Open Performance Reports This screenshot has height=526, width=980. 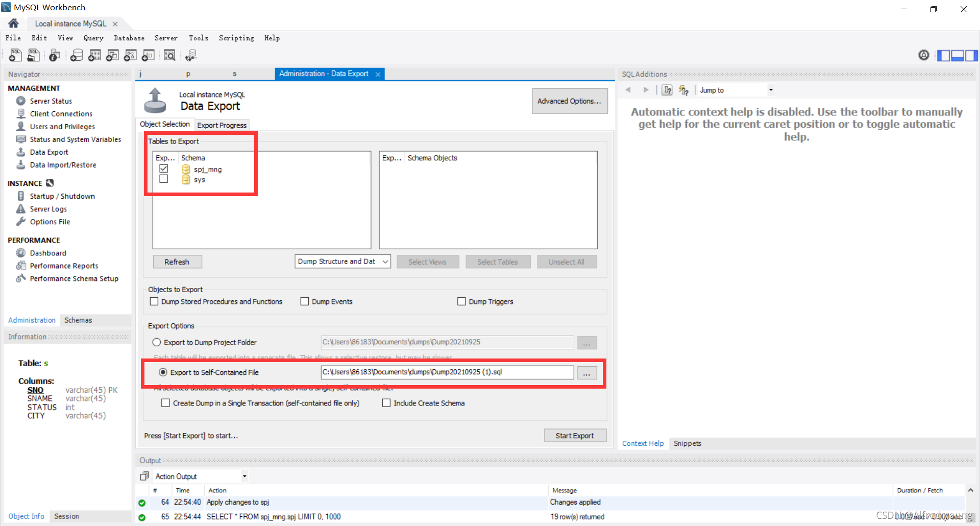click(64, 266)
